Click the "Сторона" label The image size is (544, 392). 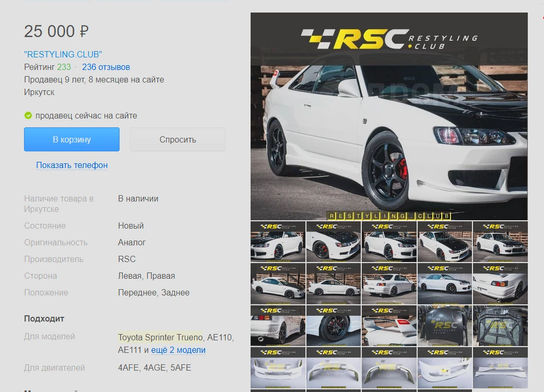(41, 276)
